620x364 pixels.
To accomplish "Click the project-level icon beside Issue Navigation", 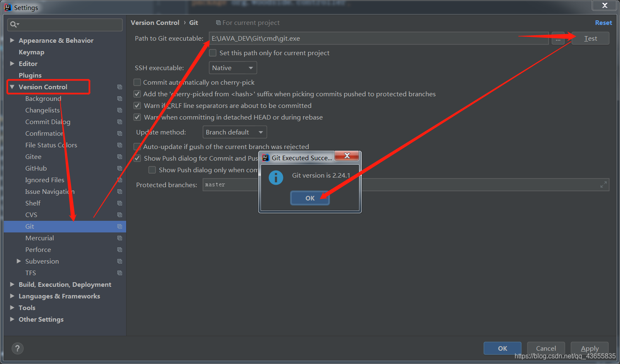I will click(120, 192).
